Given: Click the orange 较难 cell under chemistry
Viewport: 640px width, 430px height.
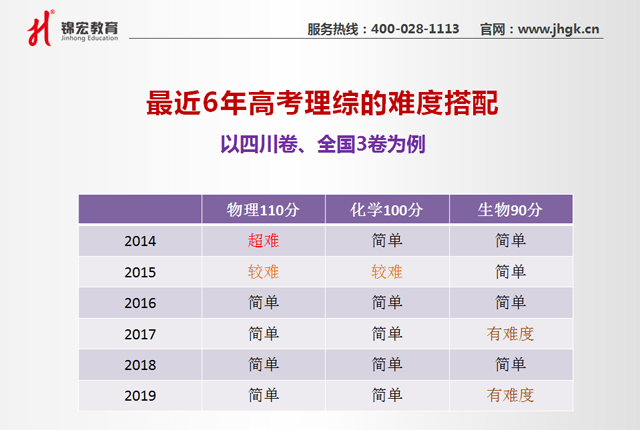Looking at the screenshot, I should click(x=386, y=272).
